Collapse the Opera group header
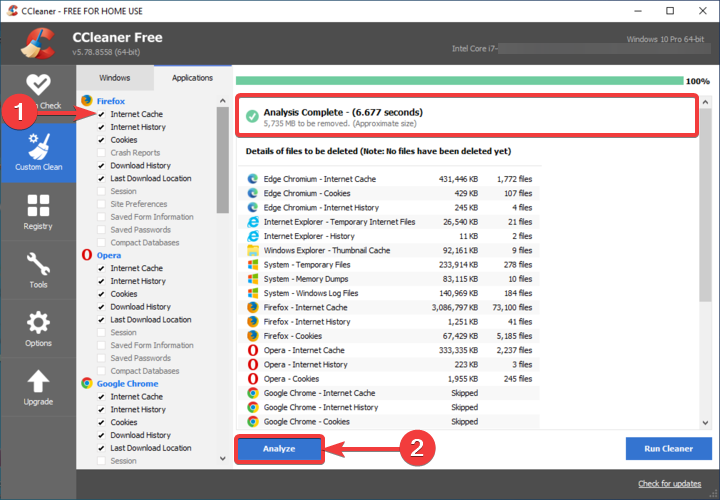The image size is (720, 500). [x=109, y=255]
